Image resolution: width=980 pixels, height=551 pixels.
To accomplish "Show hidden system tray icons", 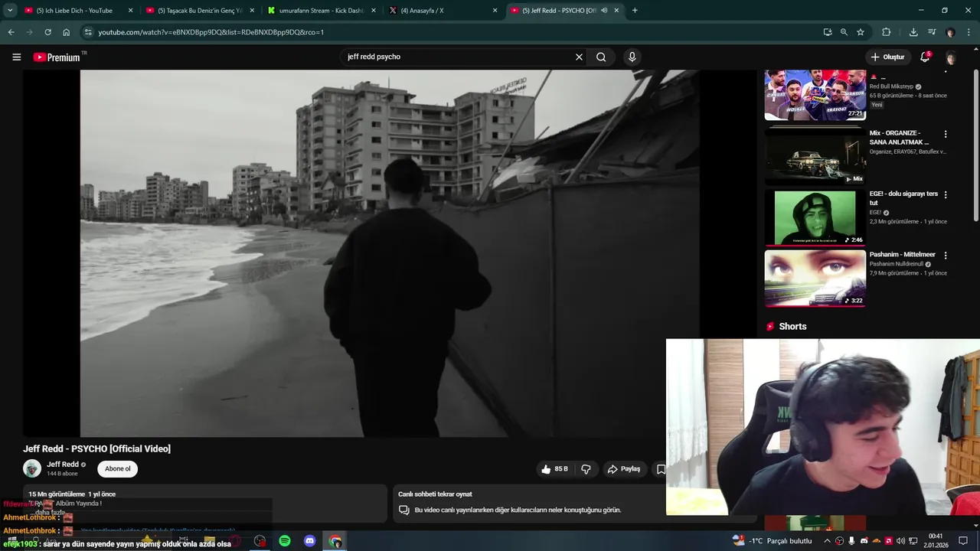I will [x=827, y=541].
